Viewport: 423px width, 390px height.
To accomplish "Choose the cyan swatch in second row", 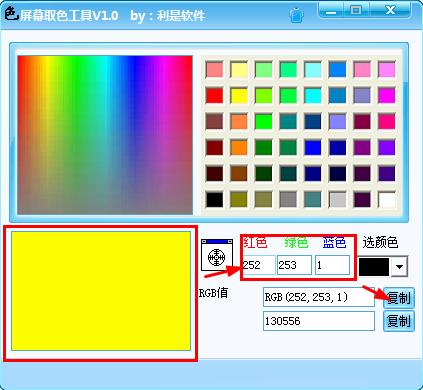I will click(313, 95).
